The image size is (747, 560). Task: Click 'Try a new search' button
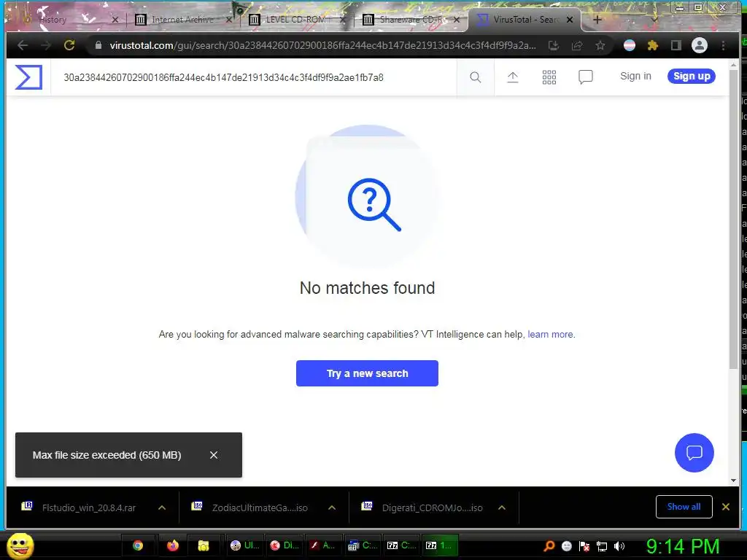367,373
